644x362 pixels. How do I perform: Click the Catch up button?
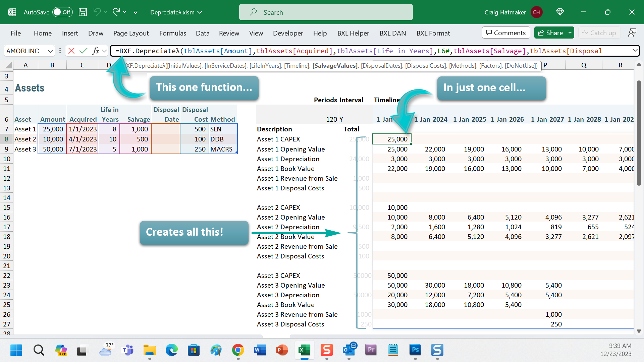coord(599,33)
